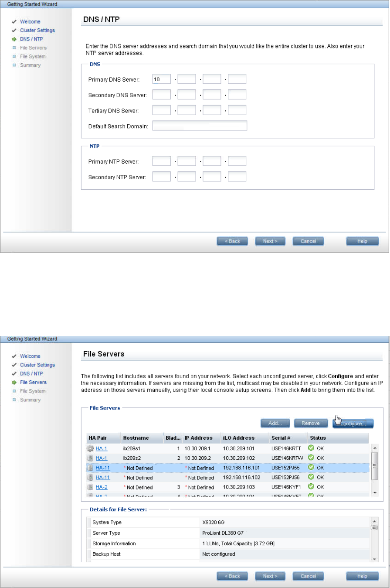The width and height of the screenshot is (390, 588).
Task: Click scroll-up arrow of file servers list scrollbar
Action: [374, 447]
